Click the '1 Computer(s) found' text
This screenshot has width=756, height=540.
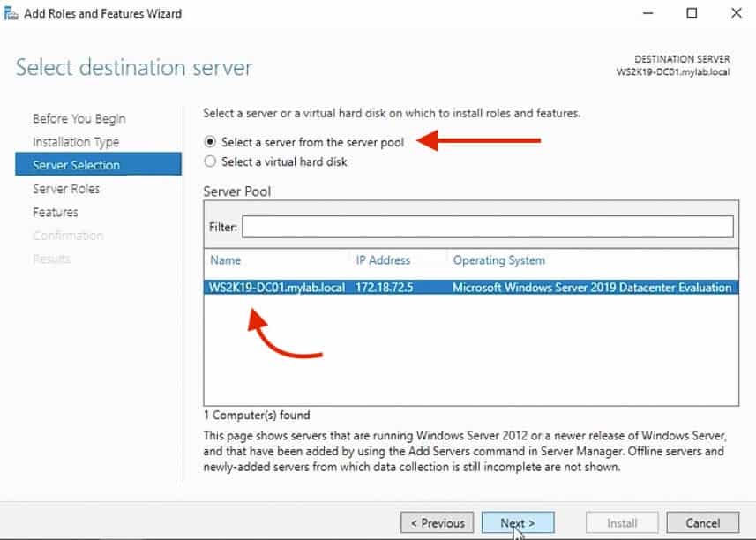[257, 415]
